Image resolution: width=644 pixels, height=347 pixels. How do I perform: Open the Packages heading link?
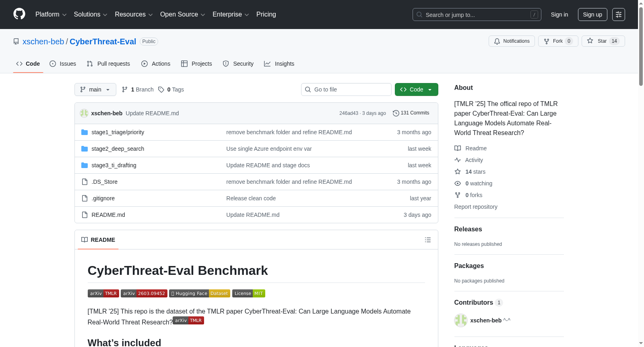pyautogui.click(x=469, y=266)
